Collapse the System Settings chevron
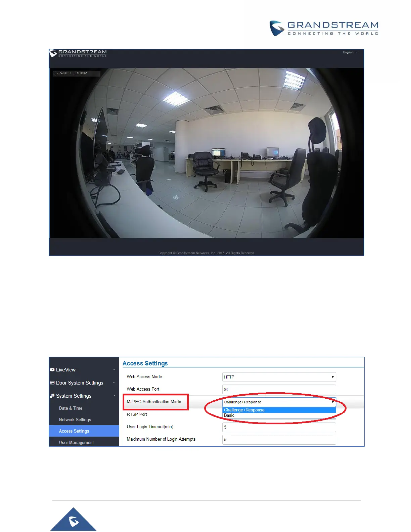 point(114,396)
